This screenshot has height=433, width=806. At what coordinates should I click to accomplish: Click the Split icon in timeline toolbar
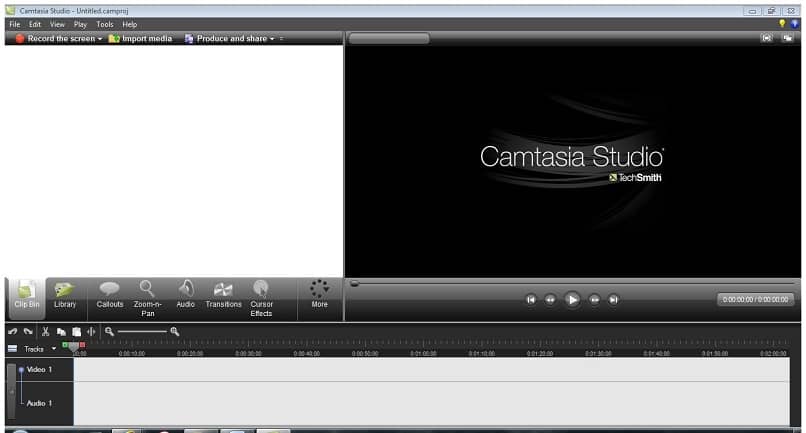pos(91,332)
